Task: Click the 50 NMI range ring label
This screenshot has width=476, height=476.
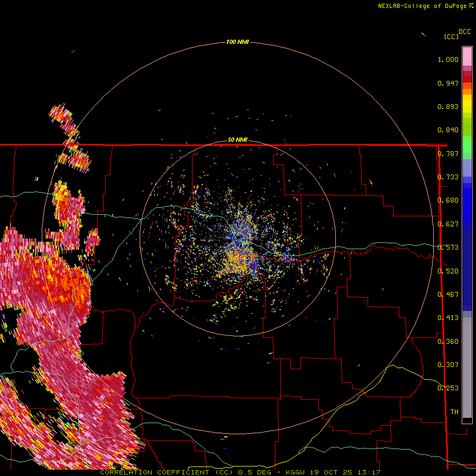Action: click(x=237, y=140)
